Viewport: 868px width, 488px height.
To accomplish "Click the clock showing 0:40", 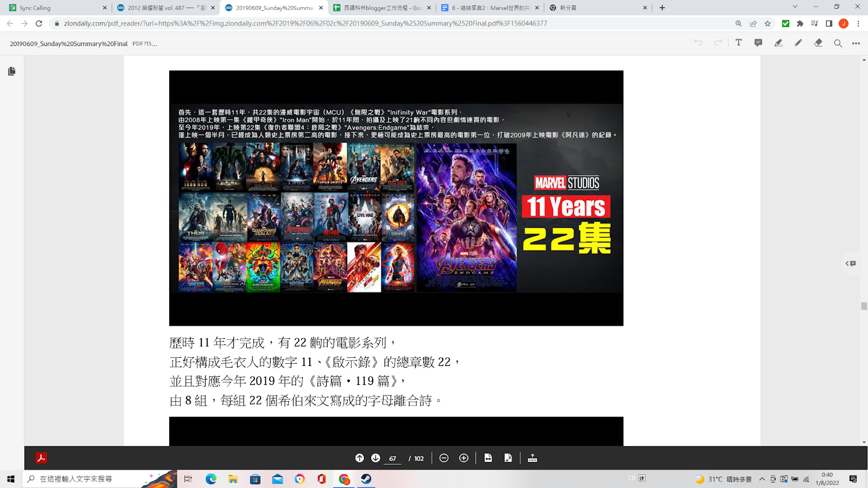I will [x=827, y=479].
